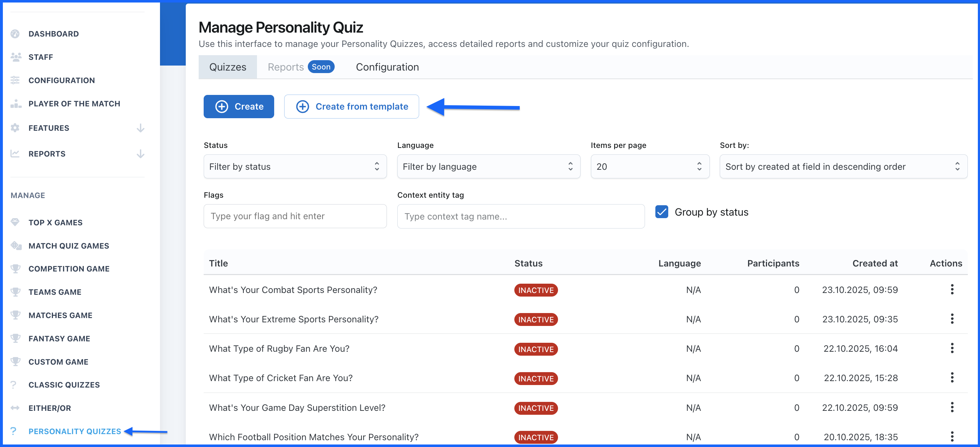Open actions menu for Rugby Fan quiz
980x447 pixels.
[952, 349]
